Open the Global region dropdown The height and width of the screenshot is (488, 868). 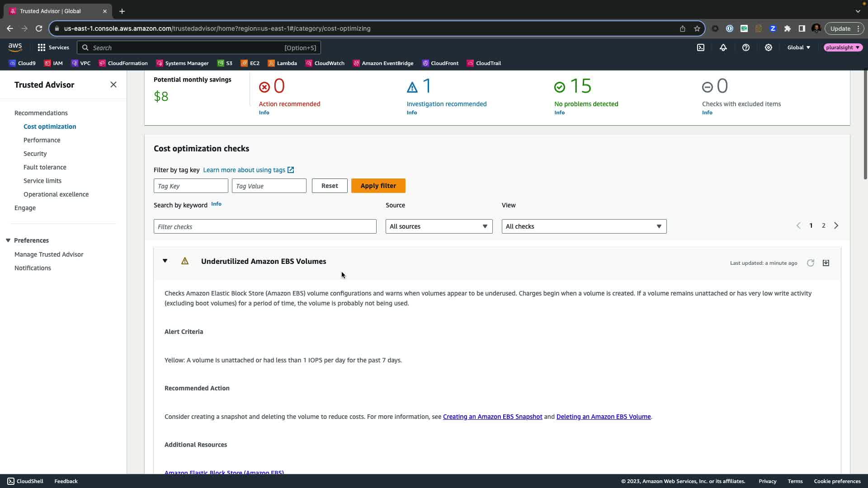(x=798, y=47)
